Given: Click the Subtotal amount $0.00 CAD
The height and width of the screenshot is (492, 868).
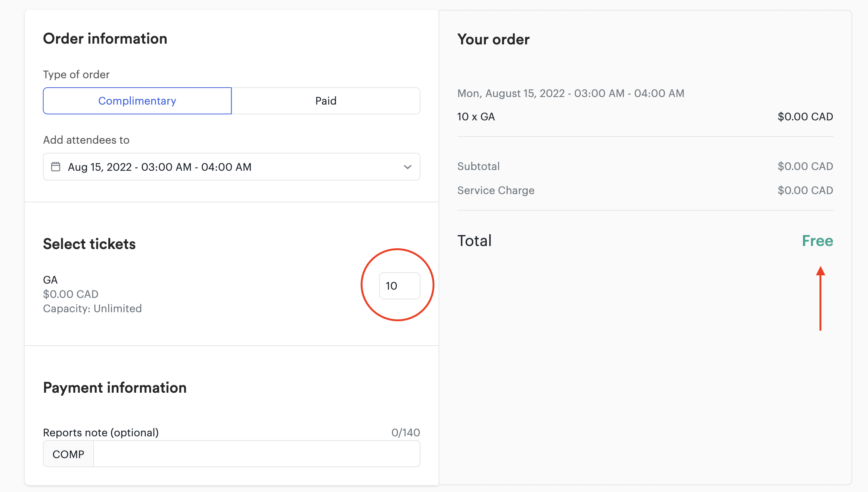Looking at the screenshot, I should pyautogui.click(x=806, y=166).
